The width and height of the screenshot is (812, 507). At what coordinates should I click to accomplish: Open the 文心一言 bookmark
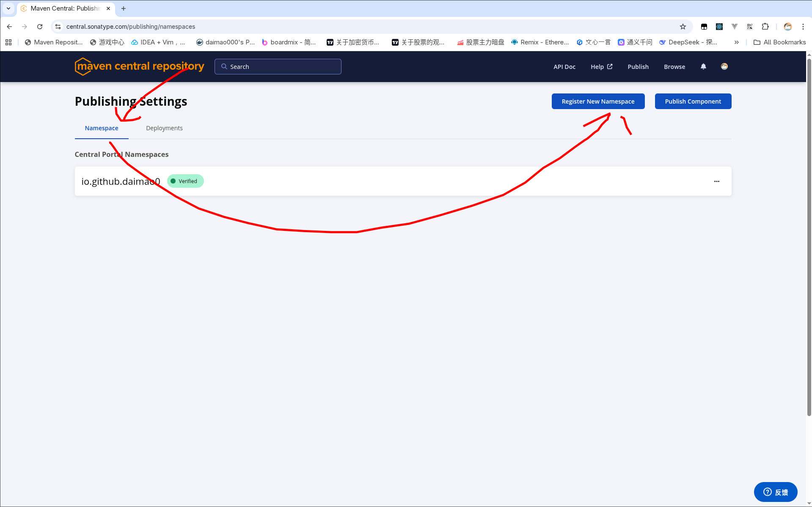(x=594, y=42)
